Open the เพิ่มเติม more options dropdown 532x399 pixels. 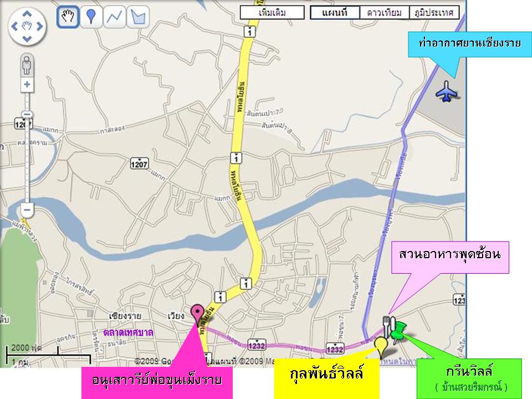[x=272, y=13]
